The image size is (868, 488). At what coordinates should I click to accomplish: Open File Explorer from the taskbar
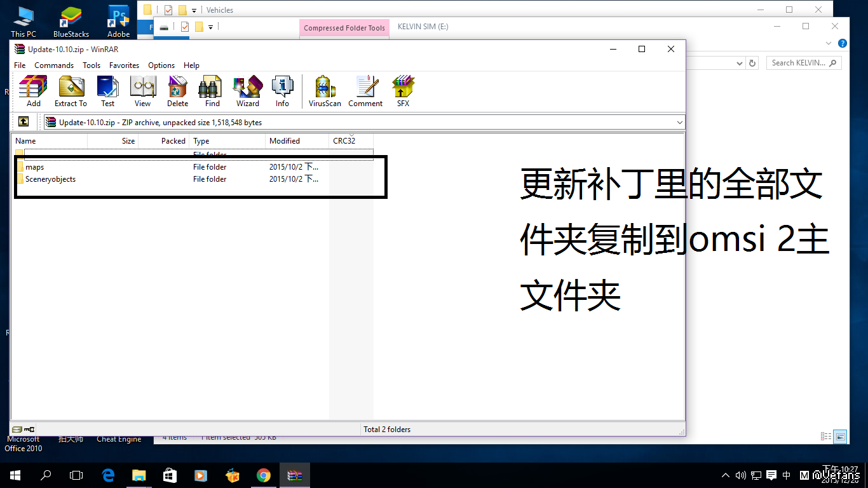[139, 475]
